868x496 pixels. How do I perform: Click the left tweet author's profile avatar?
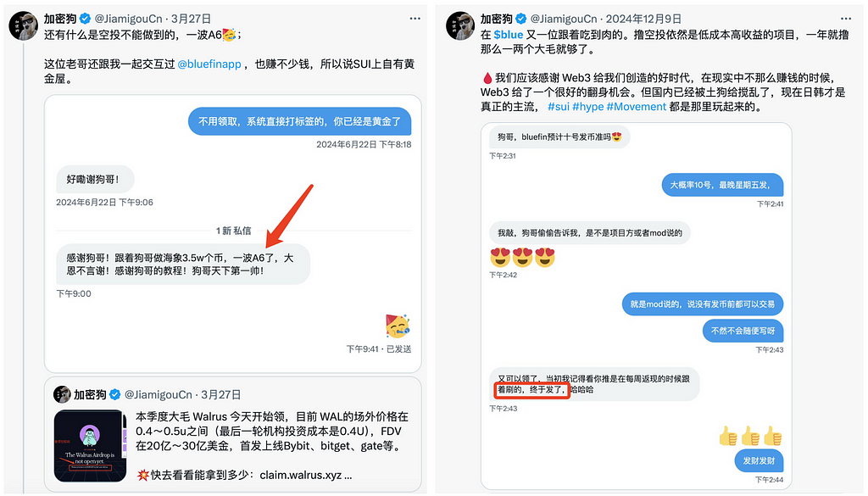coord(23,25)
